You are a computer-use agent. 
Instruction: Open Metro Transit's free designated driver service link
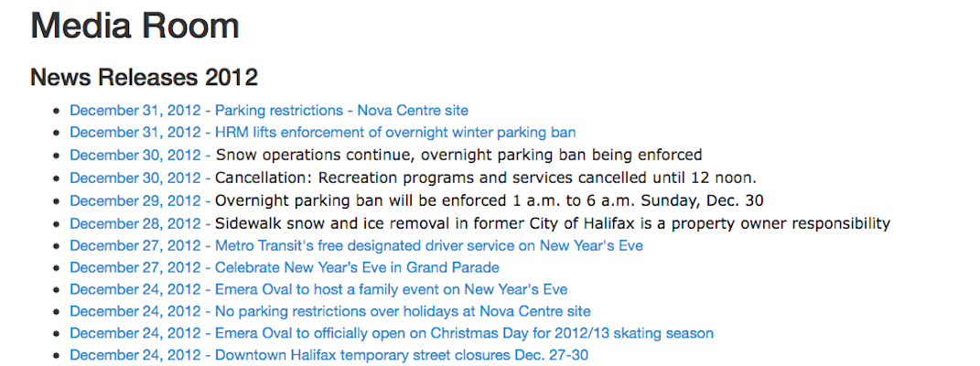pos(428,245)
